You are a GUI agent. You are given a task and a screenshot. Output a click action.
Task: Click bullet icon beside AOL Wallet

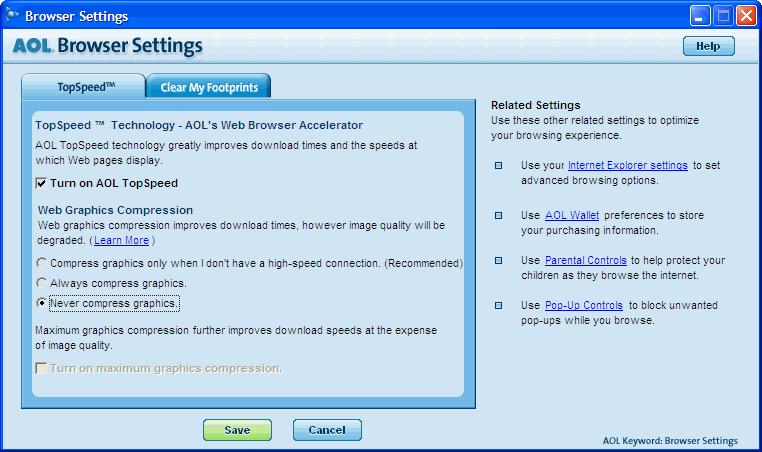(499, 215)
